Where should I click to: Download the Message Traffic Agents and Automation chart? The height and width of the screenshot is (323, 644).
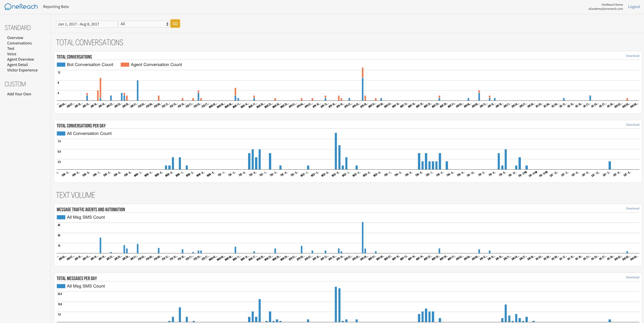click(632, 208)
